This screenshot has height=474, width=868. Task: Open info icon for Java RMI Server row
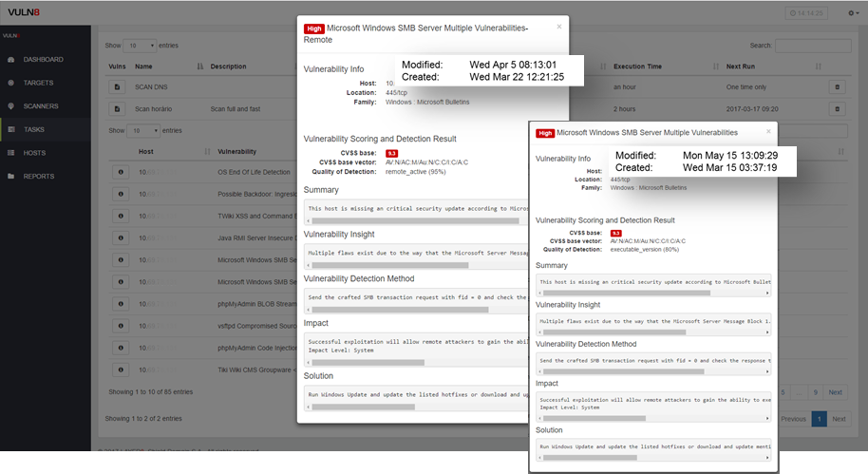(121, 238)
